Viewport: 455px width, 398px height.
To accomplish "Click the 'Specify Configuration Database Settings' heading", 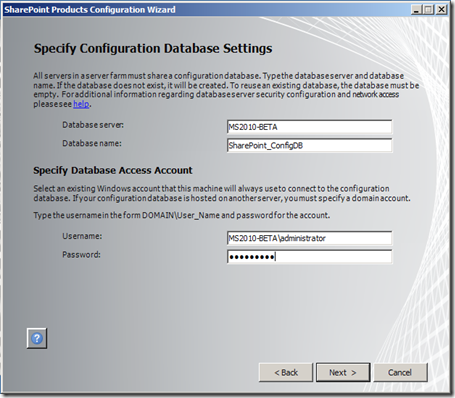I will 153,49.
